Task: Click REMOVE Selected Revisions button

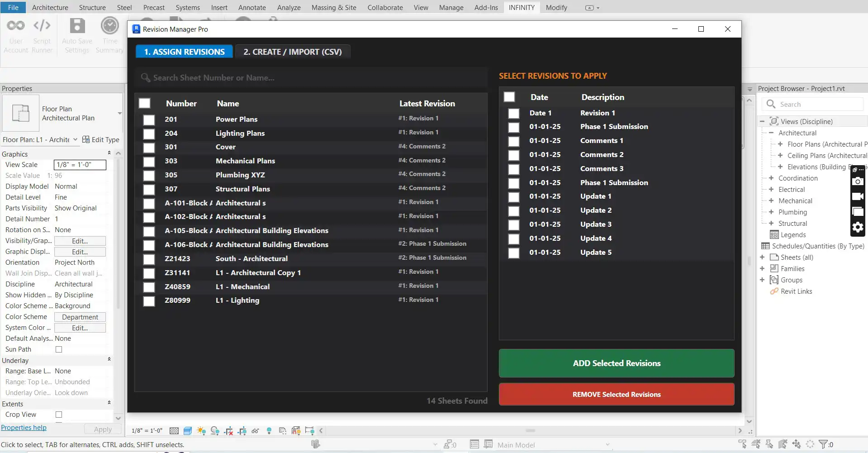Action: pyautogui.click(x=616, y=395)
